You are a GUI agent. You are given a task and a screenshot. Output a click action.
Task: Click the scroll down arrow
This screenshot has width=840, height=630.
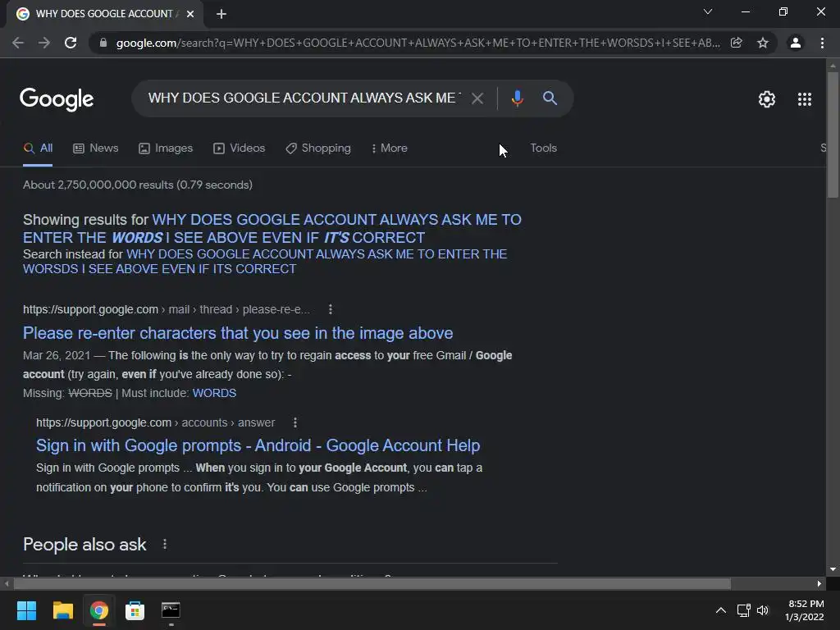(833, 569)
